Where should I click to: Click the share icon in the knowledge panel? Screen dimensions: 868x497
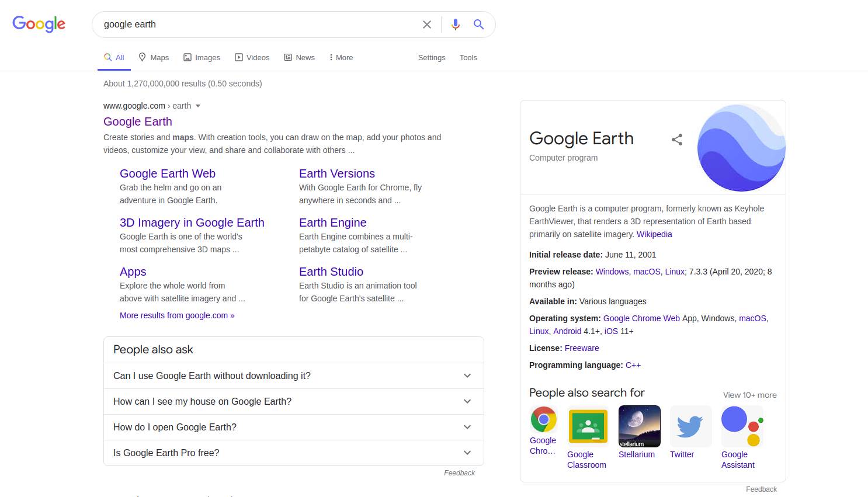click(676, 140)
